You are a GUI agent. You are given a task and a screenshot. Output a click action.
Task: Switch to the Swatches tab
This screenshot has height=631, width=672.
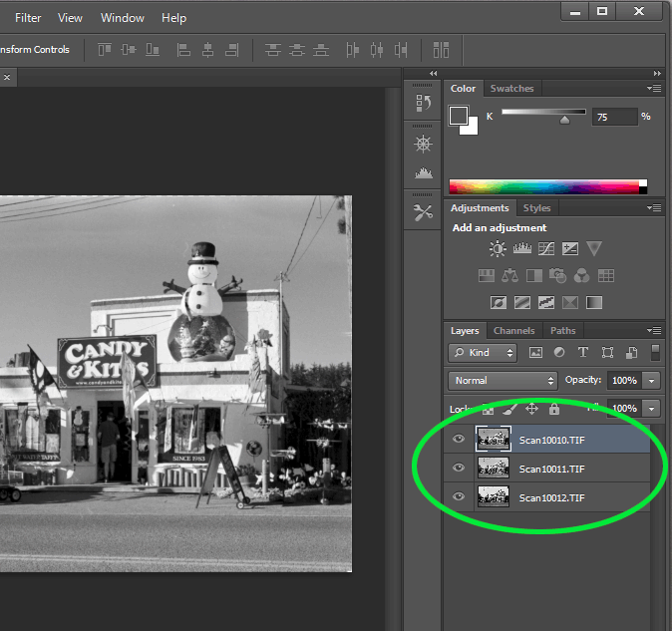(511, 89)
